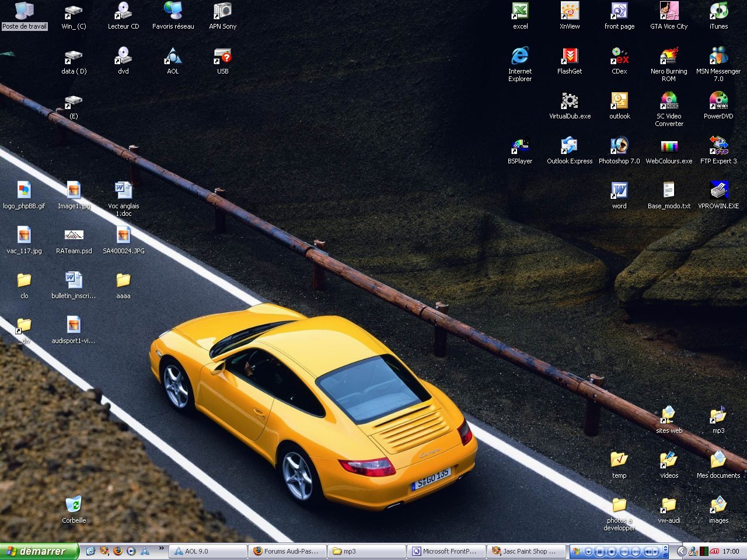Select the GTA Vice City shortcut

pyautogui.click(x=669, y=12)
